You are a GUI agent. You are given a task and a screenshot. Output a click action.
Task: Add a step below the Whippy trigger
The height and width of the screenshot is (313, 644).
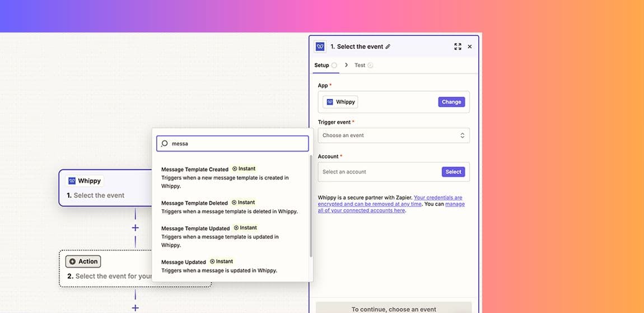pos(135,228)
